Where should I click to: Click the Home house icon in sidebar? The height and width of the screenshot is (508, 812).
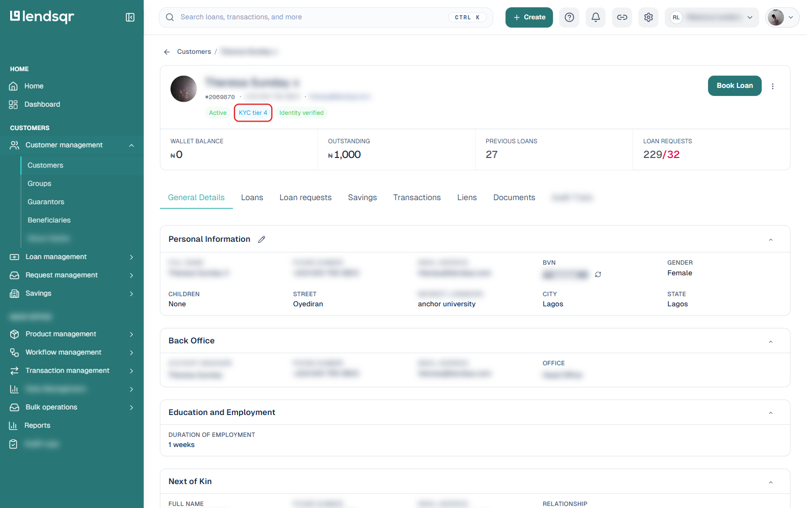(14, 86)
